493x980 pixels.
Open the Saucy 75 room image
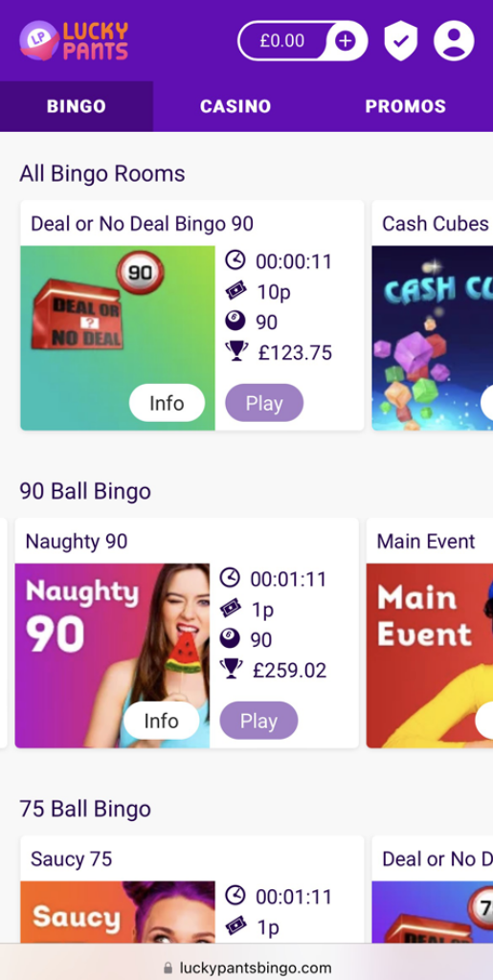pos(118,912)
